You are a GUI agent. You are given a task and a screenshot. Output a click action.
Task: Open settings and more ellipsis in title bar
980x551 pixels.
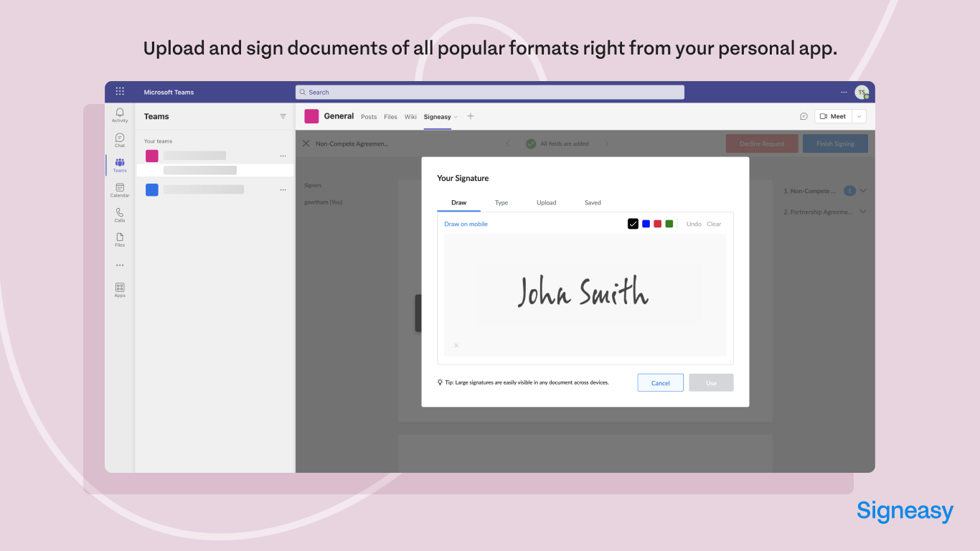pyautogui.click(x=844, y=92)
